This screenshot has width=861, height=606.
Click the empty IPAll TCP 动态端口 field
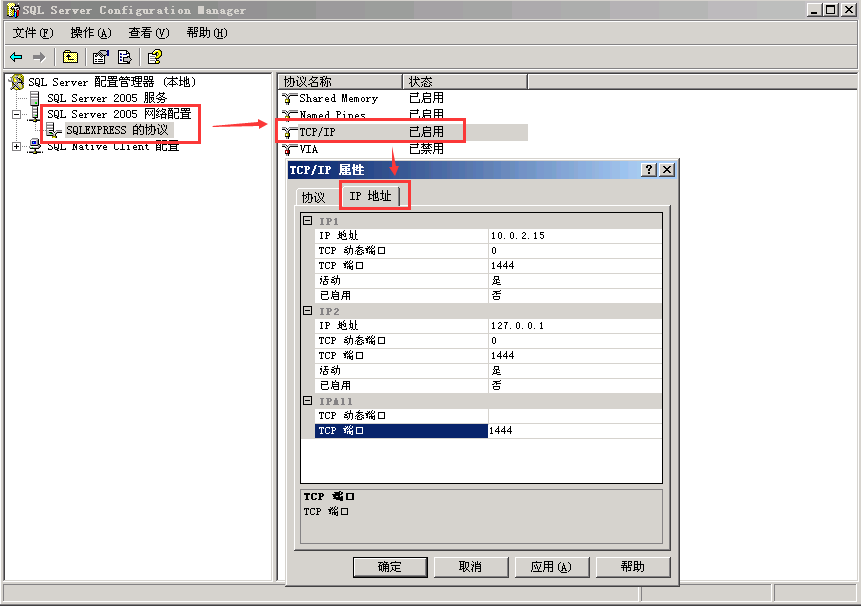pyautogui.click(x=575, y=416)
